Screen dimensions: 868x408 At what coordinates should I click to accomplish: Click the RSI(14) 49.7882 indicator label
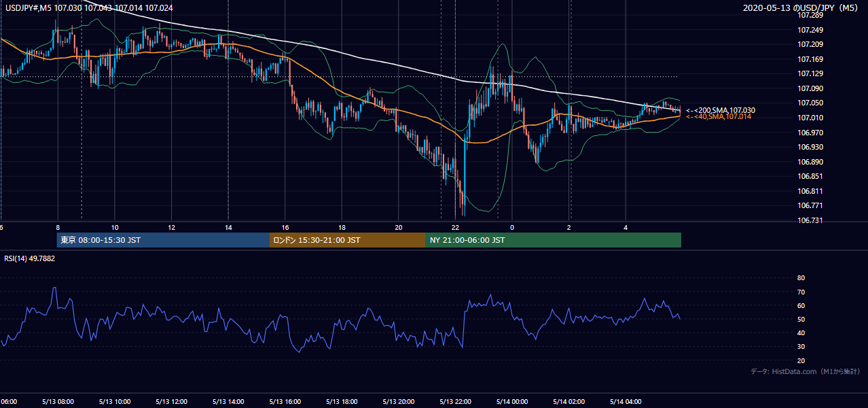click(30, 258)
